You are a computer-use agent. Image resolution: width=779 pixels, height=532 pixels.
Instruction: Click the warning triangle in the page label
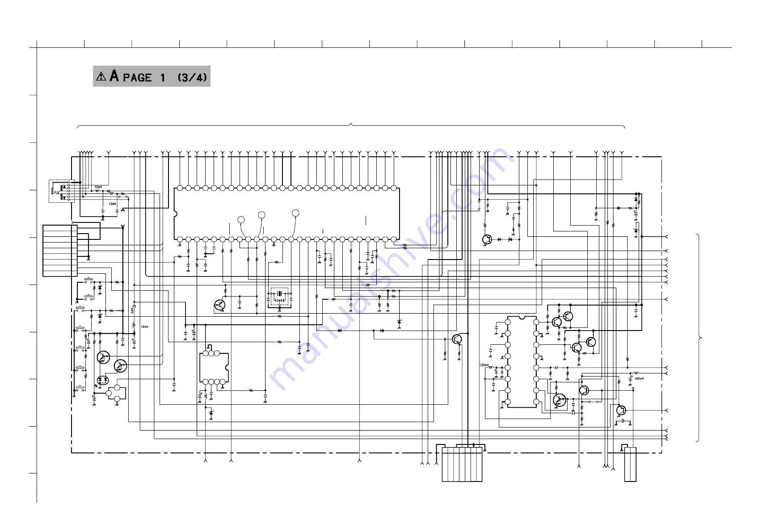point(101,76)
